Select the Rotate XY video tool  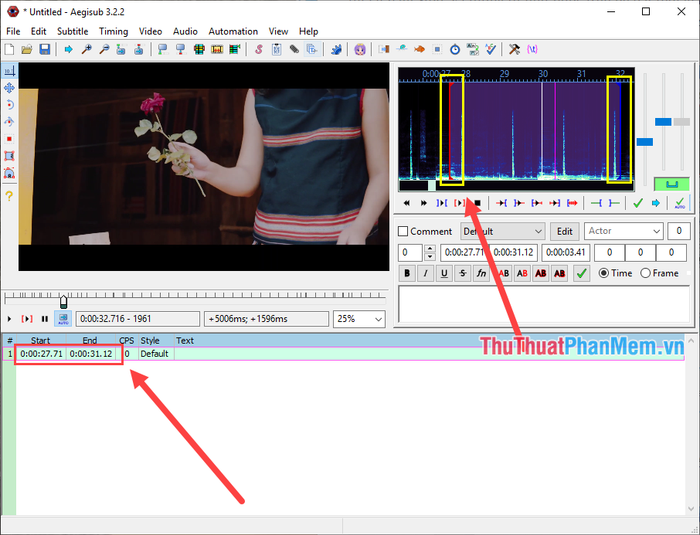coord(9,122)
